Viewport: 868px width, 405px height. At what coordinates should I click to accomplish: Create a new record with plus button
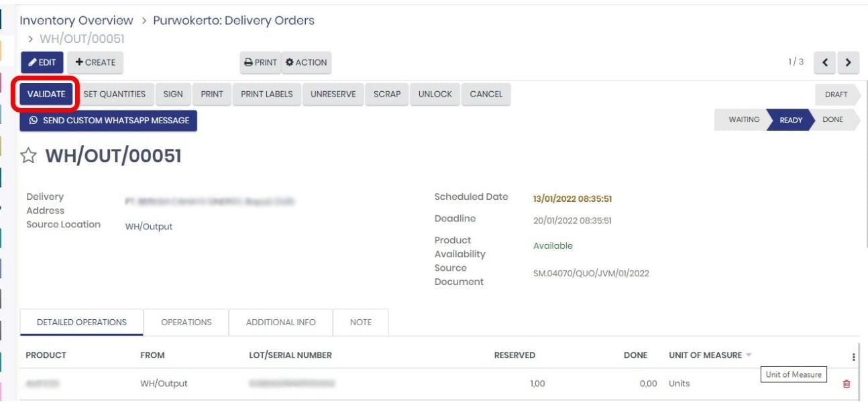(x=95, y=62)
